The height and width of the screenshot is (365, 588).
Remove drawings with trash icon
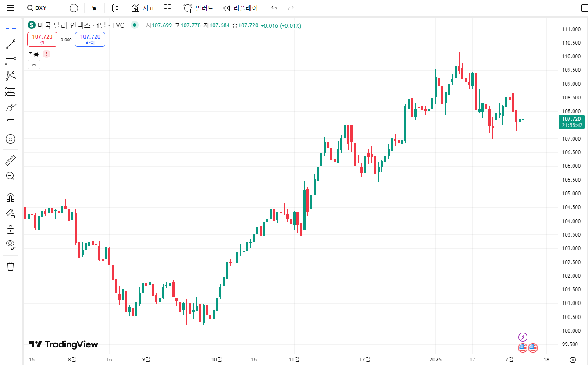point(11,266)
